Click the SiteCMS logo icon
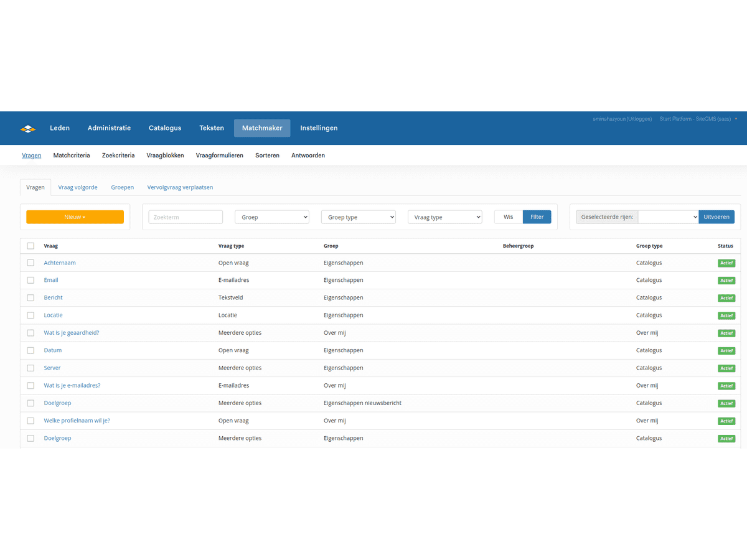This screenshot has height=560, width=747. 28,129
